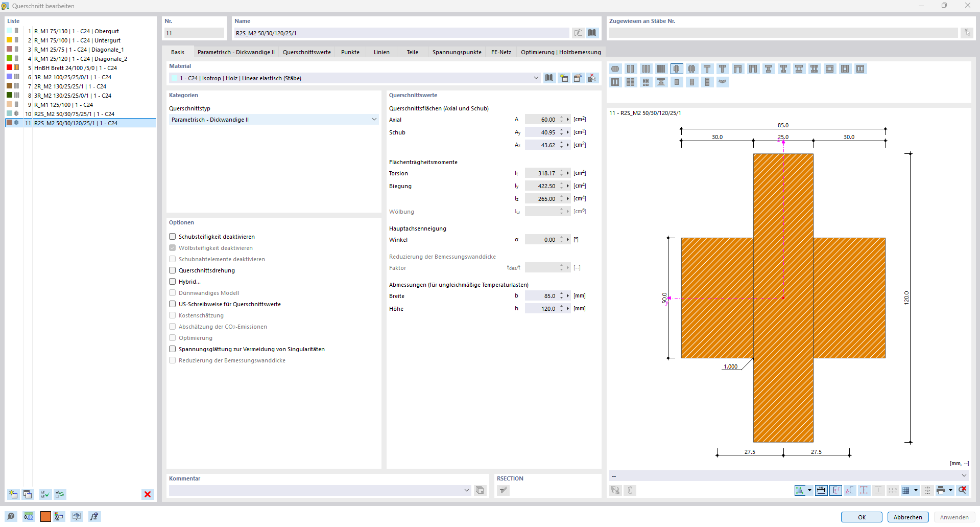Expand the Material dropdown list
Screen dimensions: 980x527
pos(536,78)
